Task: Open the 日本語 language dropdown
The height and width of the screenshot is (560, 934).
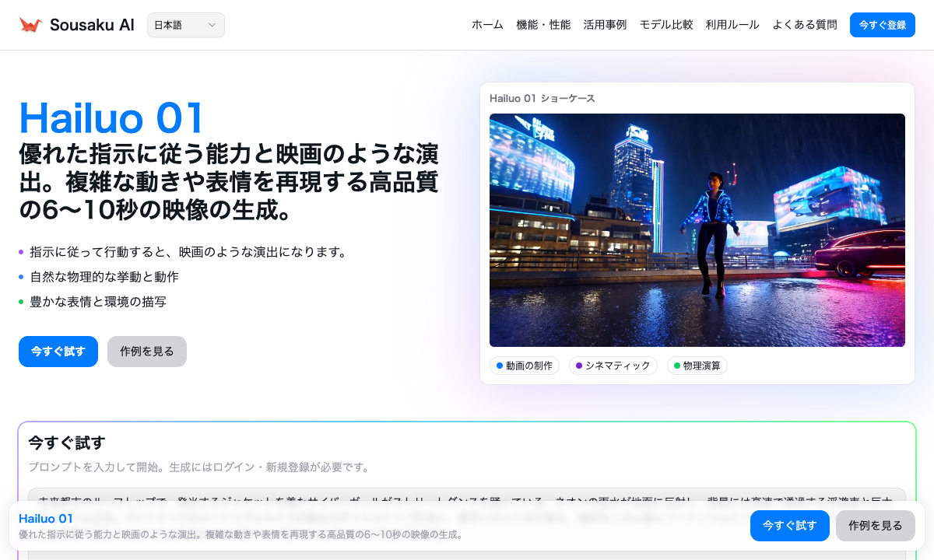Action: click(185, 25)
